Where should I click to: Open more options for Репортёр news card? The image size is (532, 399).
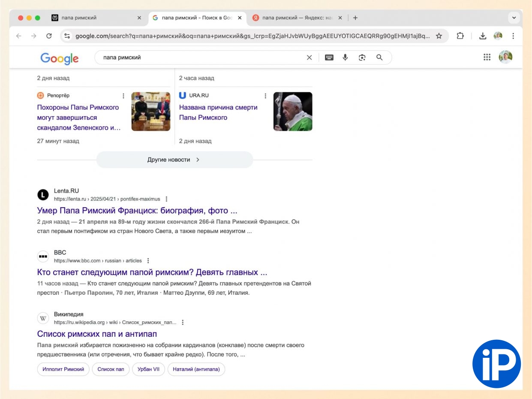(x=123, y=96)
